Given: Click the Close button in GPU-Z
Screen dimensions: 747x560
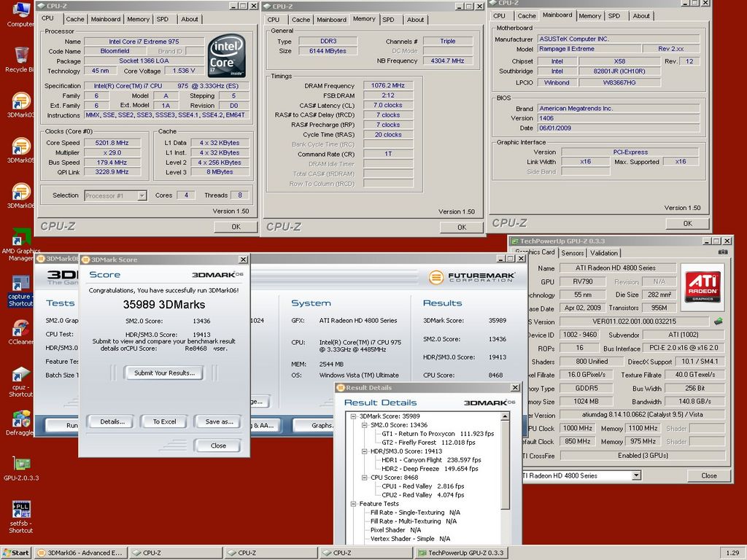Looking at the screenshot, I should coord(709,475).
